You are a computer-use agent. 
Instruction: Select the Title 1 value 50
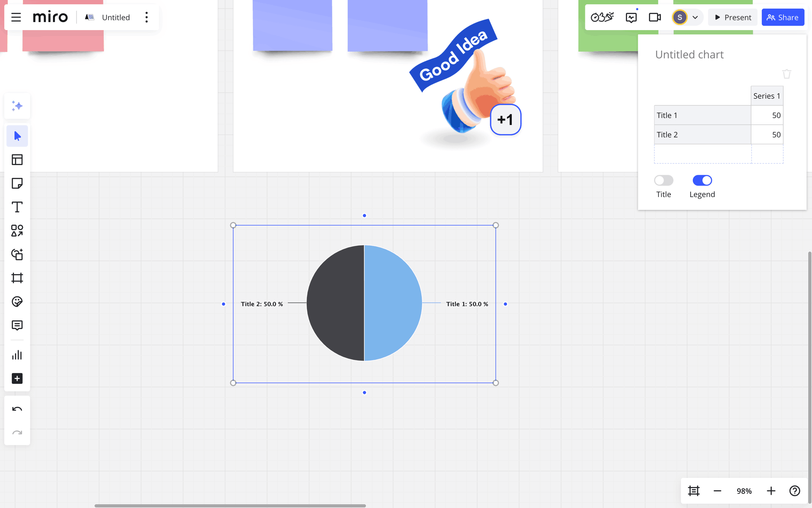(x=767, y=115)
